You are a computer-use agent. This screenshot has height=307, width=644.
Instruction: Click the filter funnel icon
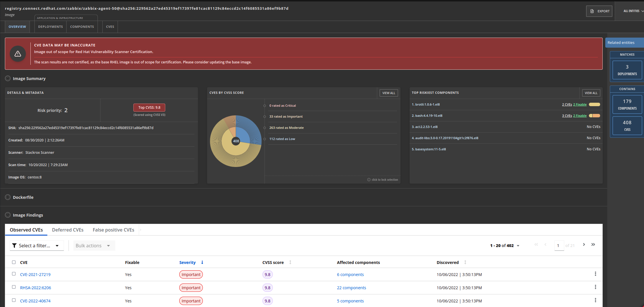pyautogui.click(x=14, y=246)
